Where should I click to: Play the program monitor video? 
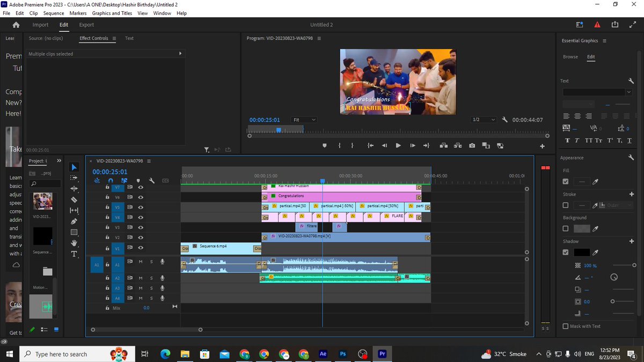click(x=398, y=145)
